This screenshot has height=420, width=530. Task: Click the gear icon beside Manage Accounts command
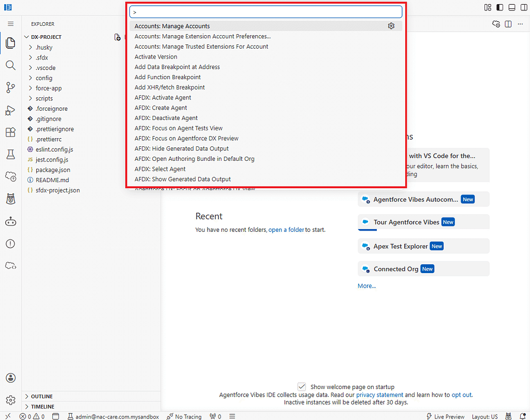tap(391, 26)
